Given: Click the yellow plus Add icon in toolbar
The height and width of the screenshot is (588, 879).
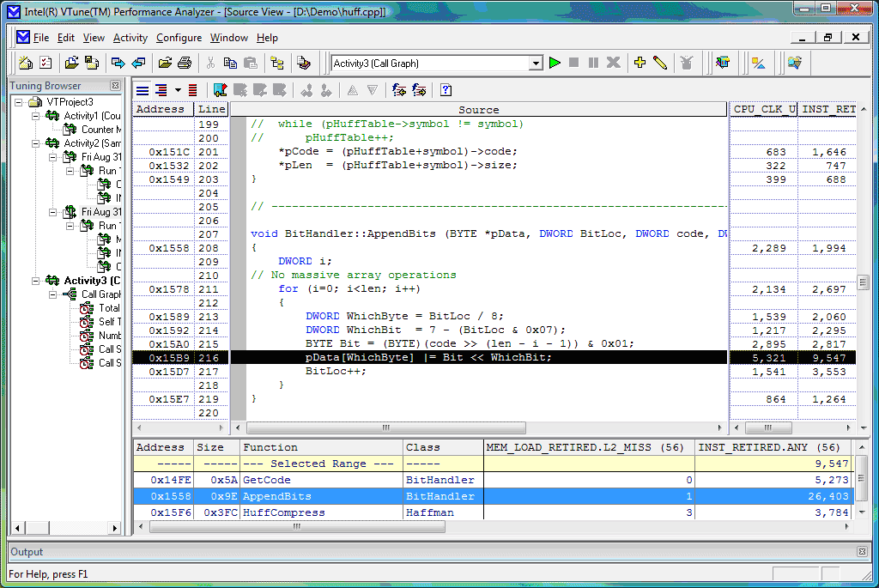Looking at the screenshot, I should click(x=640, y=63).
